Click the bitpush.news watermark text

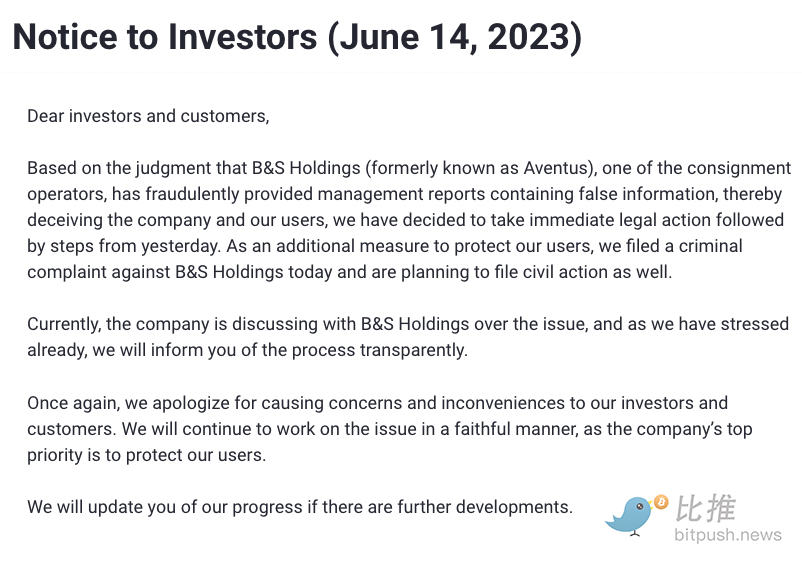728,535
